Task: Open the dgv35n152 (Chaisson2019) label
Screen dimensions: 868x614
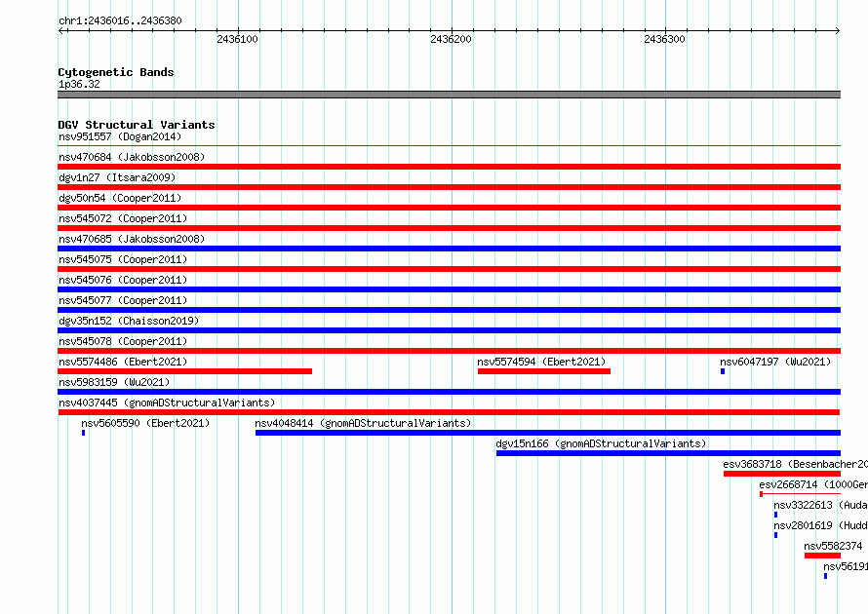Action: [129, 321]
